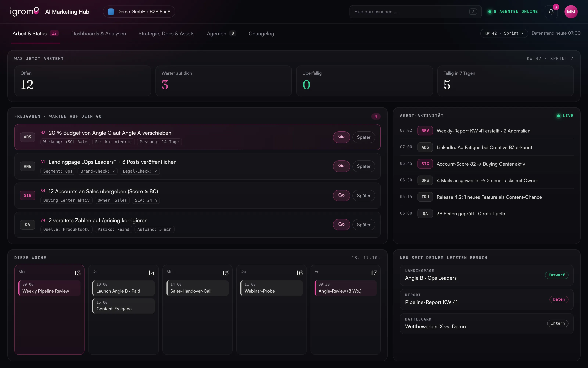Open Wettbewerber X vs. Demo battlecard
588x368 pixels.
(x=486, y=323)
